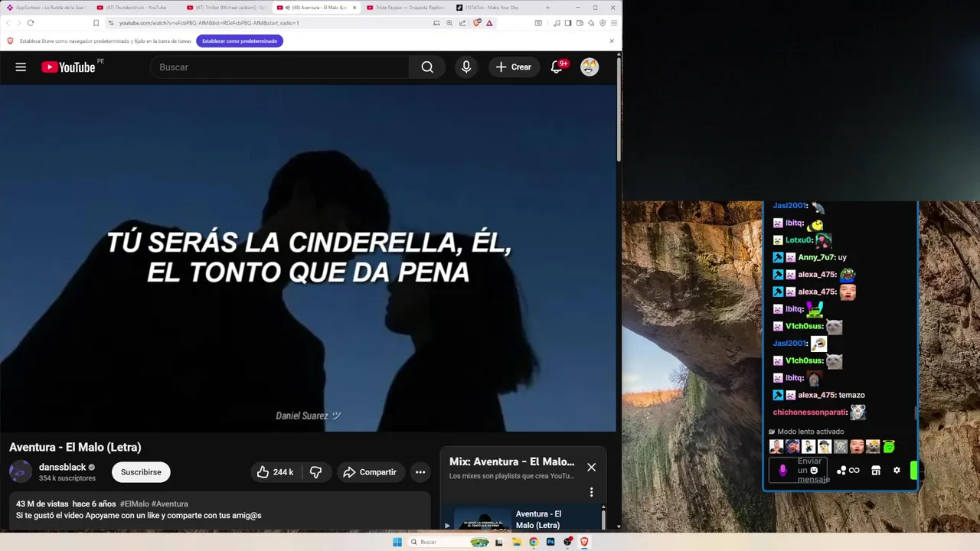Click the Compartir button
Screen dimensions: 980x551
coord(370,472)
